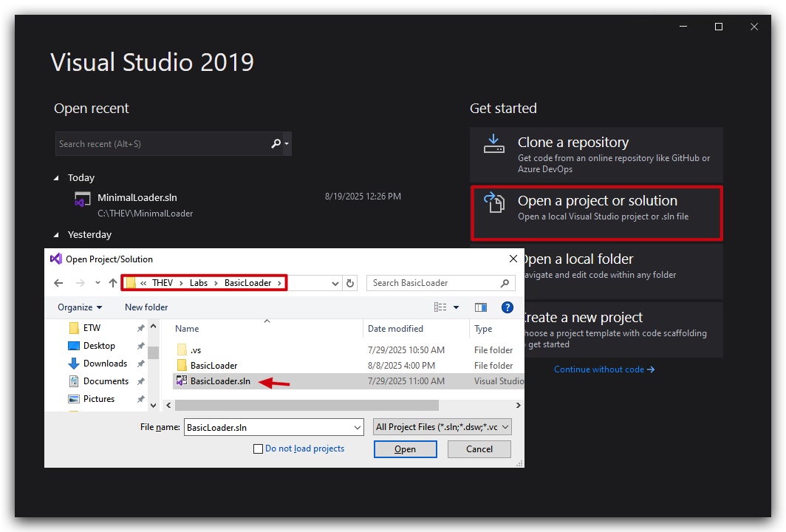Viewport: 786px width, 532px height.
Task: Click the magnifier in Search BasicLoader box
Action: tap(505, 283)
